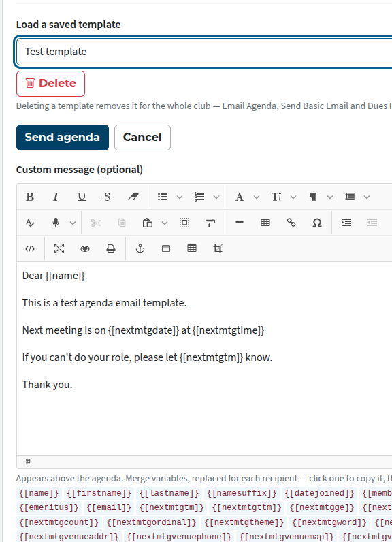Click the font family A icon
Viewport: 392px width, 542px height.
[240, 197]
